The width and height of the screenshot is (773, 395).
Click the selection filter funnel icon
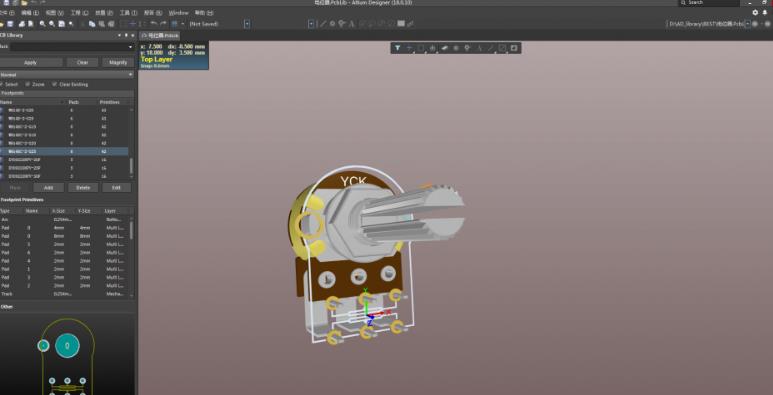click(x=397, y=48)
